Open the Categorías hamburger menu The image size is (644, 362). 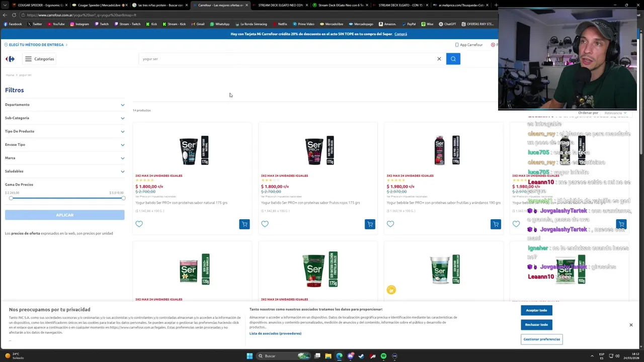click(x=39, y=59)
